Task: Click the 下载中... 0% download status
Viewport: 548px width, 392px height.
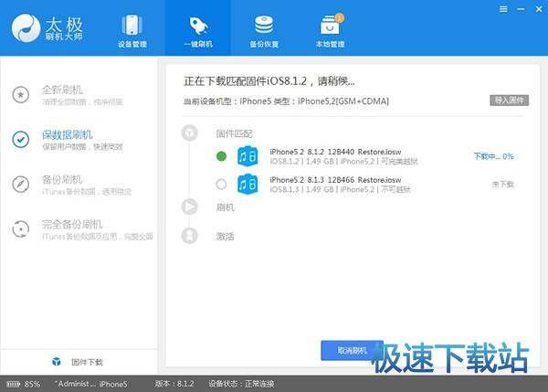Action: (493, 156)
